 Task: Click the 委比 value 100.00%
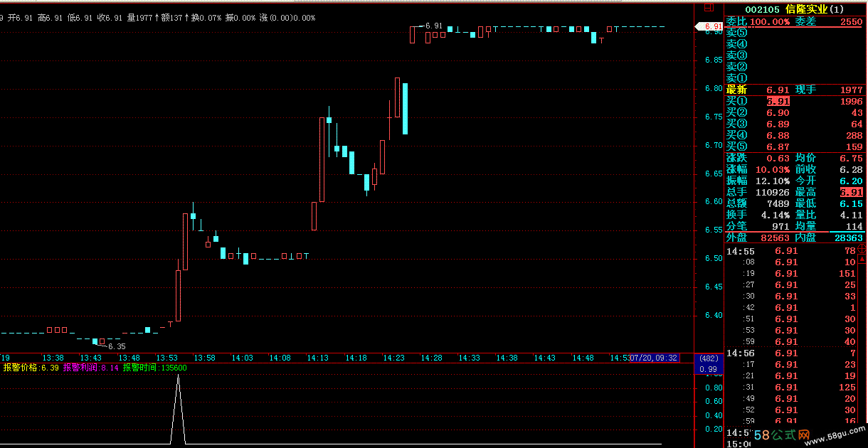[771, 21]
